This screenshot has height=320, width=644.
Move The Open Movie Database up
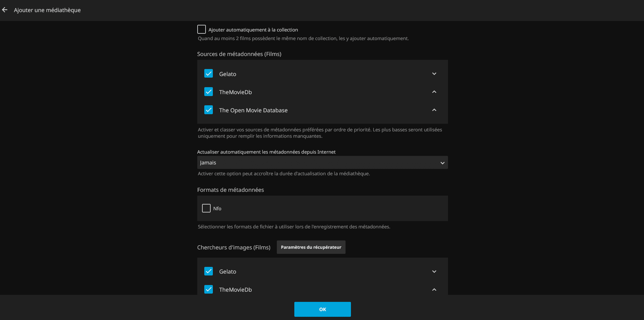(x=434, y=110)
